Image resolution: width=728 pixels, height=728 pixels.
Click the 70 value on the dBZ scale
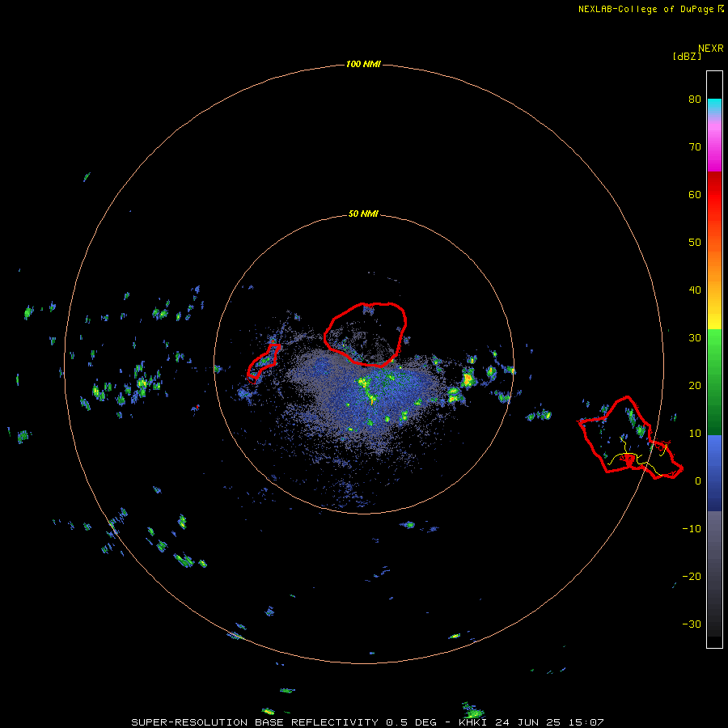(695, 146)
